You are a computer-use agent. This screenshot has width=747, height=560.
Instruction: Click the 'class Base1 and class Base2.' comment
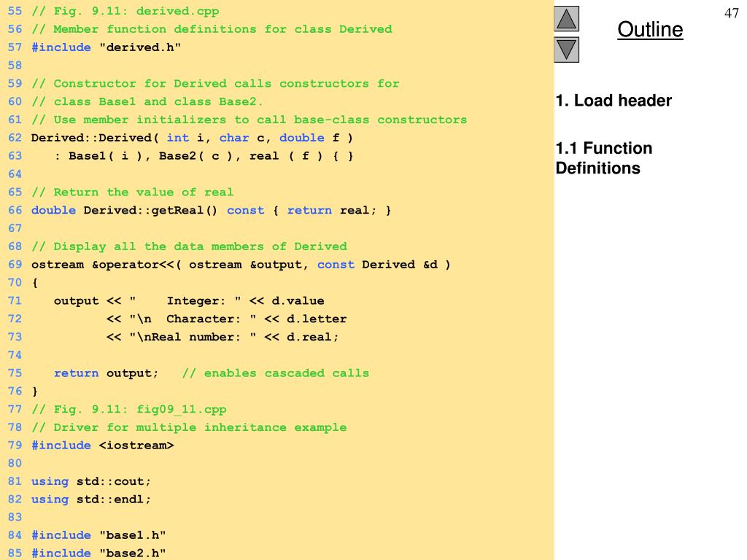point(147,101)
